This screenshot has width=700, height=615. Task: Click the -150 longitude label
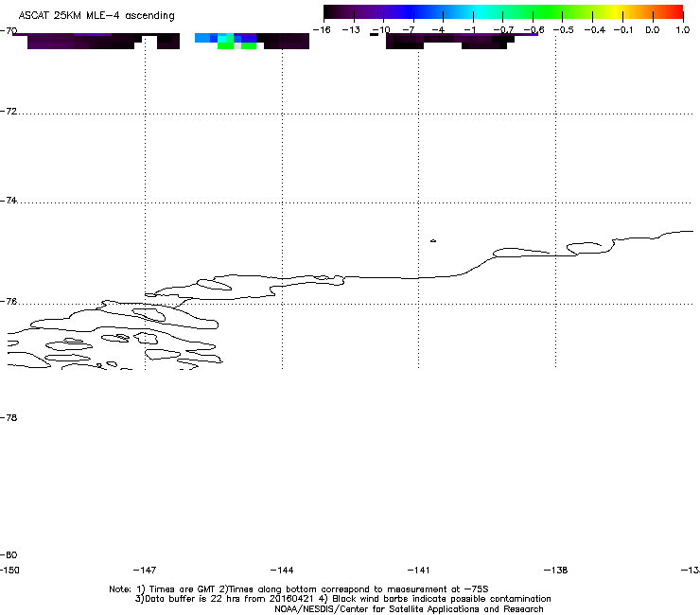[x=9, y=570]
